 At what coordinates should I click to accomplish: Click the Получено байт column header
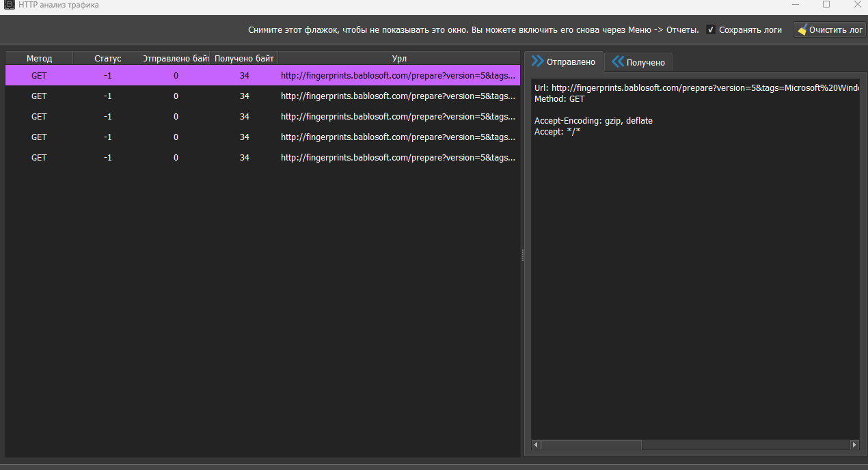click(244, 59)
